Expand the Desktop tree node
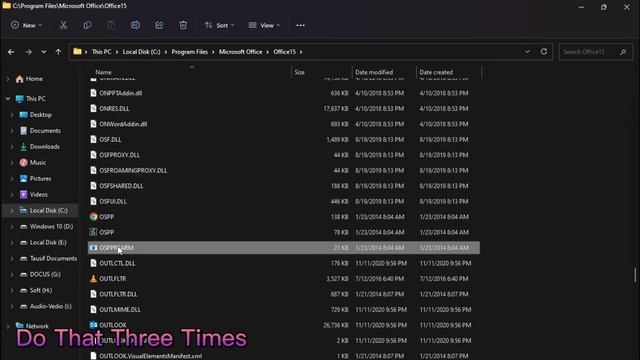This screenshot has width=640, height=360. [12, 115]
